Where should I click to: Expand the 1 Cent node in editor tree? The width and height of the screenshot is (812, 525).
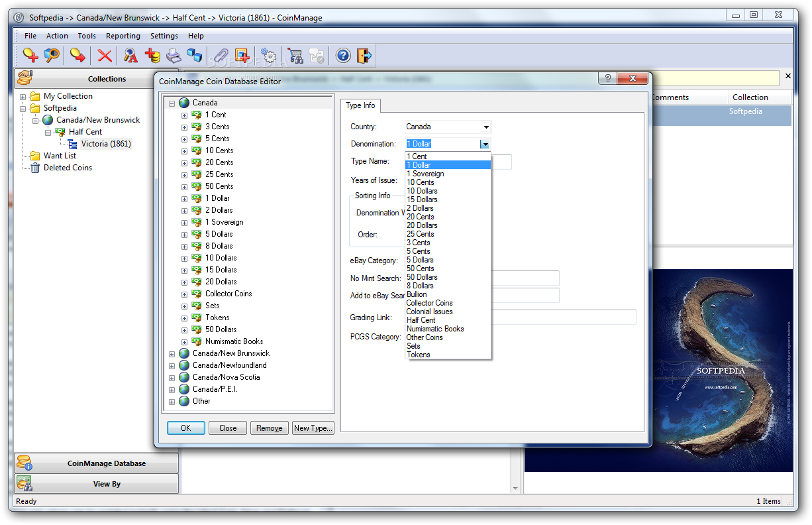coord(184,115)
